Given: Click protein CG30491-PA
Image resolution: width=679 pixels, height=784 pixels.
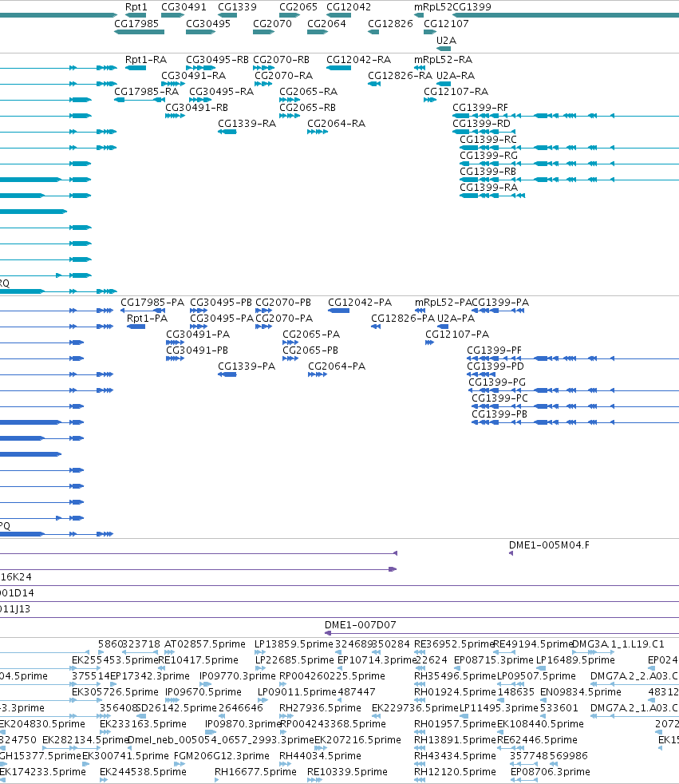Looking at the screenshot, I should tap(198, 335).
